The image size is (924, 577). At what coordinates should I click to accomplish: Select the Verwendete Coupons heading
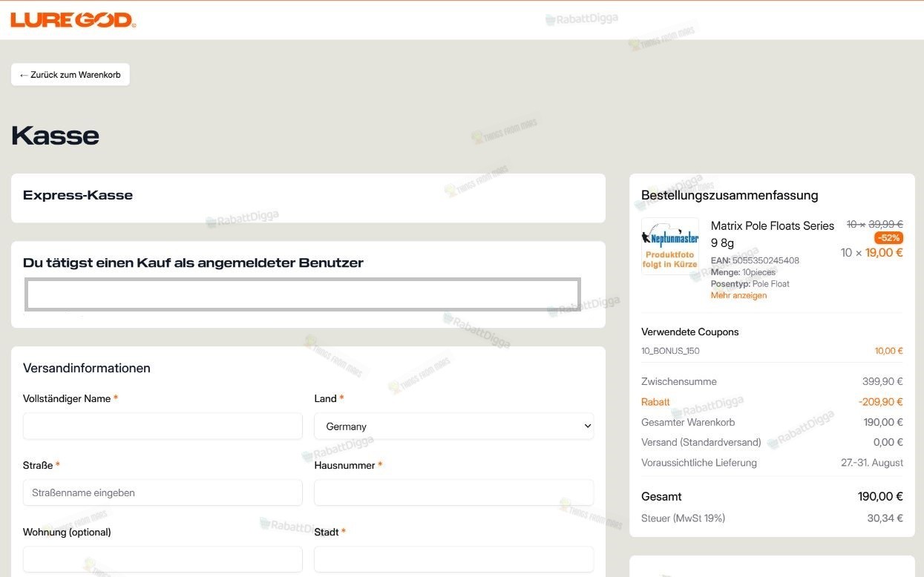pos(690,332)
